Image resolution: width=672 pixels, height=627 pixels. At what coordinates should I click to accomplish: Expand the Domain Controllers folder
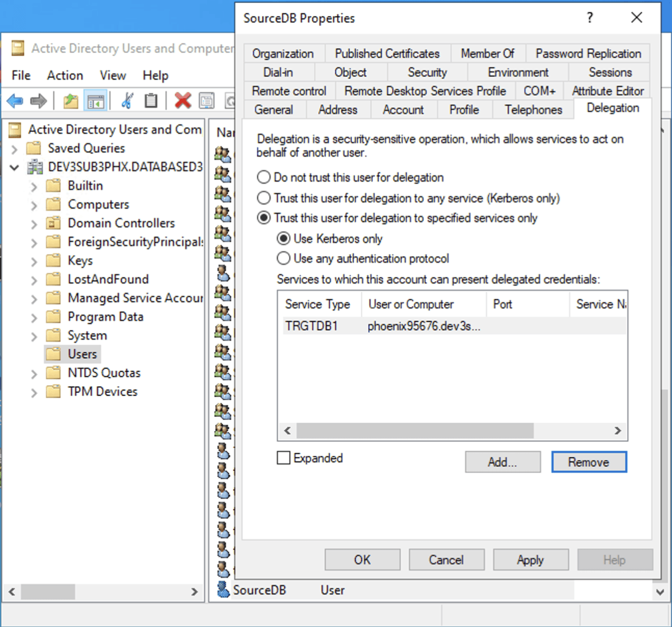coord(33,223)
